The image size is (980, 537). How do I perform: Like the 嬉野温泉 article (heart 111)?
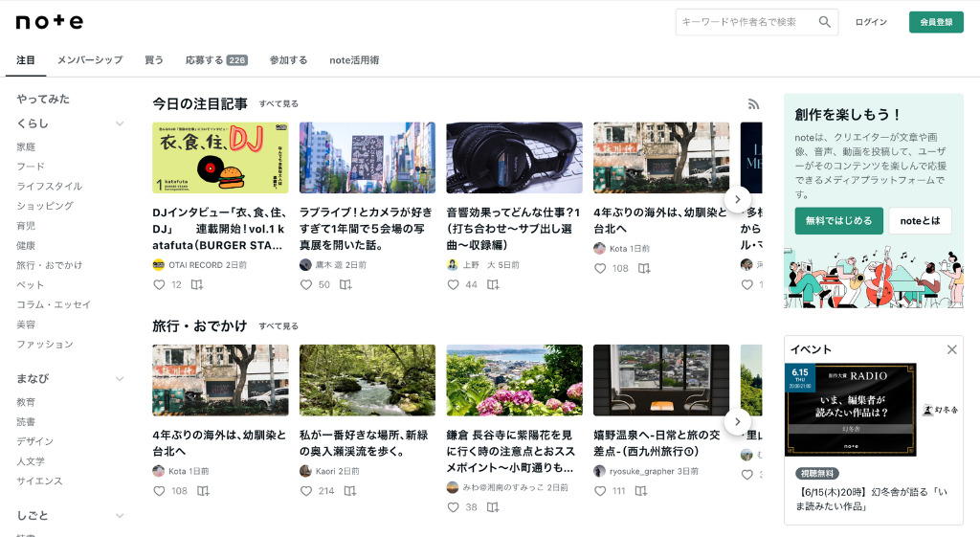[600, 491]
